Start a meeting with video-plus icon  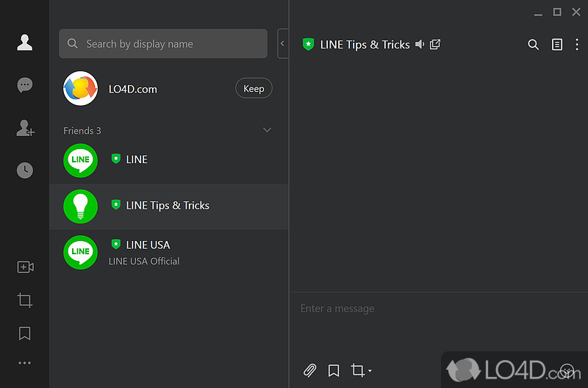25,267
